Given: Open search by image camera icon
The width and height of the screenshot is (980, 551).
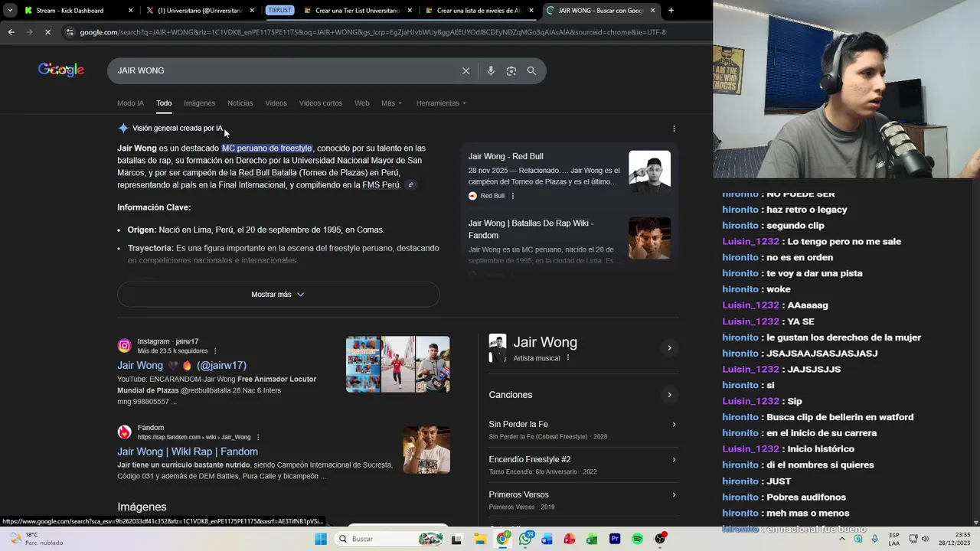Looking at the screenshot, I should pyautogui.click(x=511, y=71).
